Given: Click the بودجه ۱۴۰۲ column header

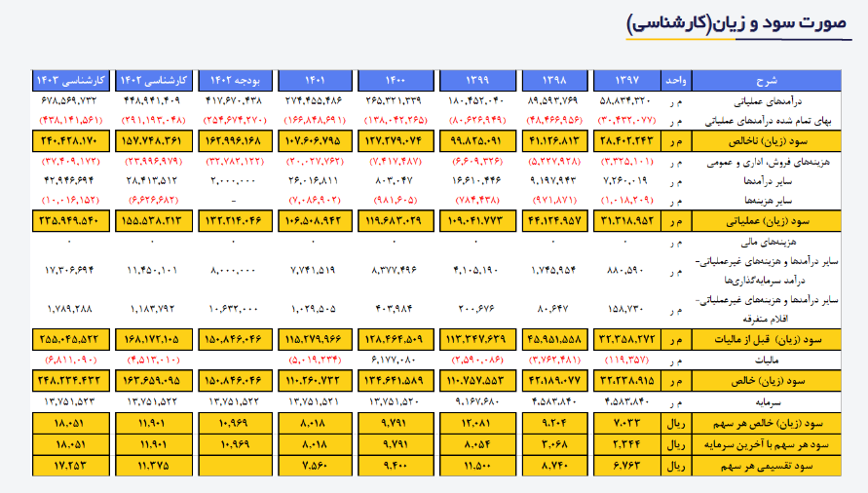Looking at the screenshot, I should (235, 78).
